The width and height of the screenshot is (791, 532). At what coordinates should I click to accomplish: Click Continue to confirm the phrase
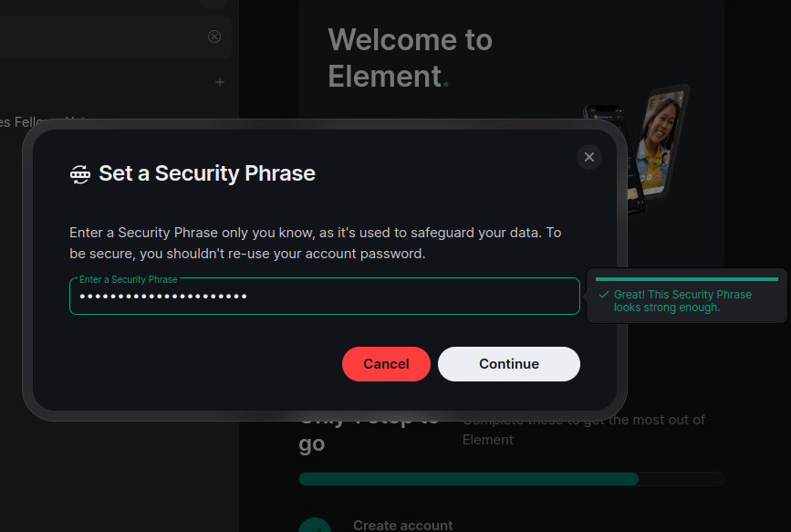click(x=508, y=364)
